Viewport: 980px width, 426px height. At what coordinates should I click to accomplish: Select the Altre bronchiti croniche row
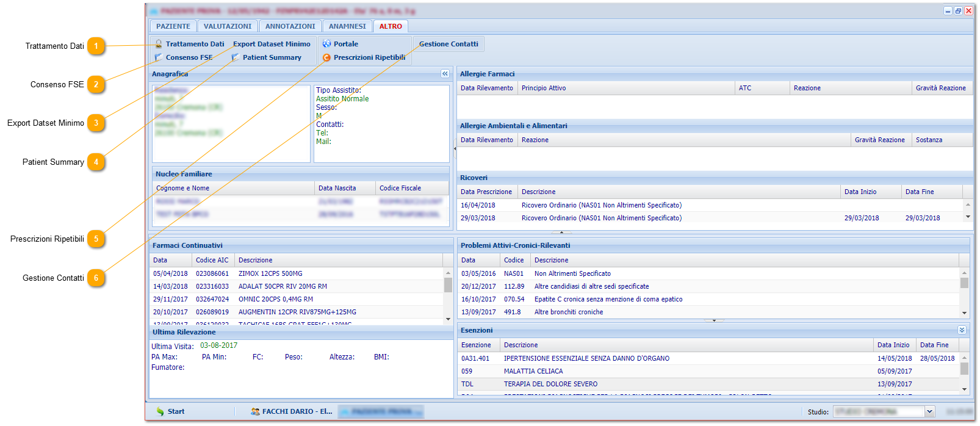tap(708, 312)
